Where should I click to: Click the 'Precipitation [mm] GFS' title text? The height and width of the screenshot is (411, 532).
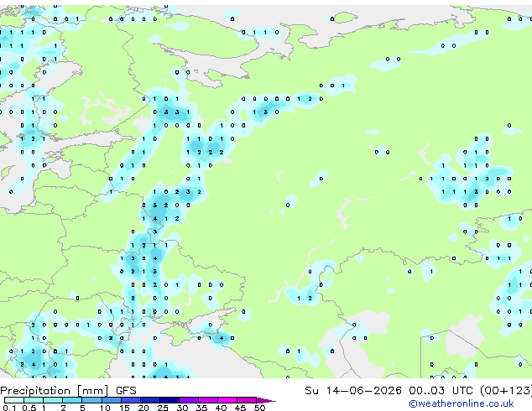[68, 391]
